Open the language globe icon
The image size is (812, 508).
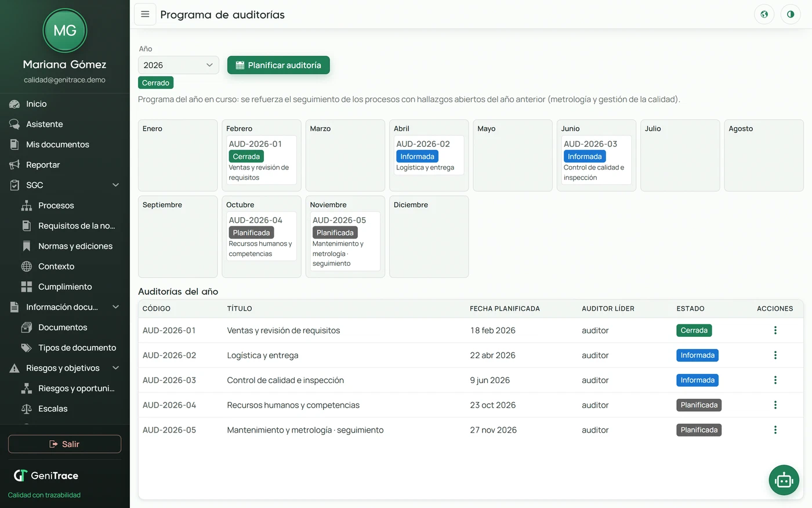pyautogui.click(x=764, y=15)
